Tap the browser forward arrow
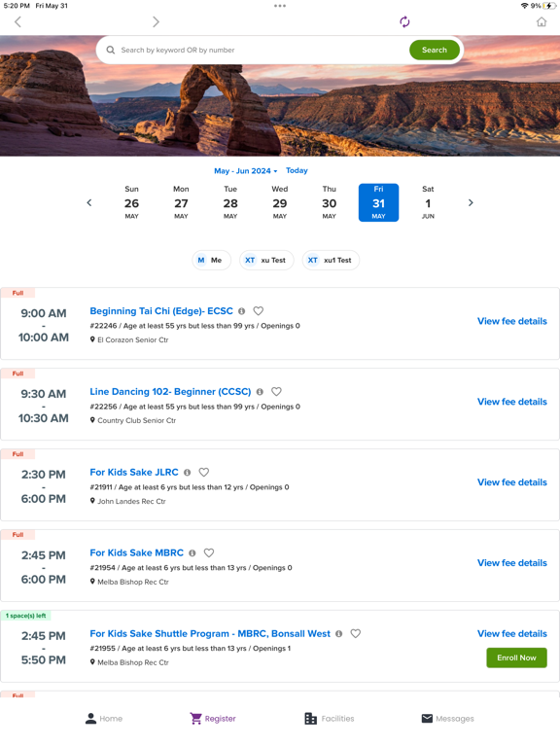 coord(156,22)
